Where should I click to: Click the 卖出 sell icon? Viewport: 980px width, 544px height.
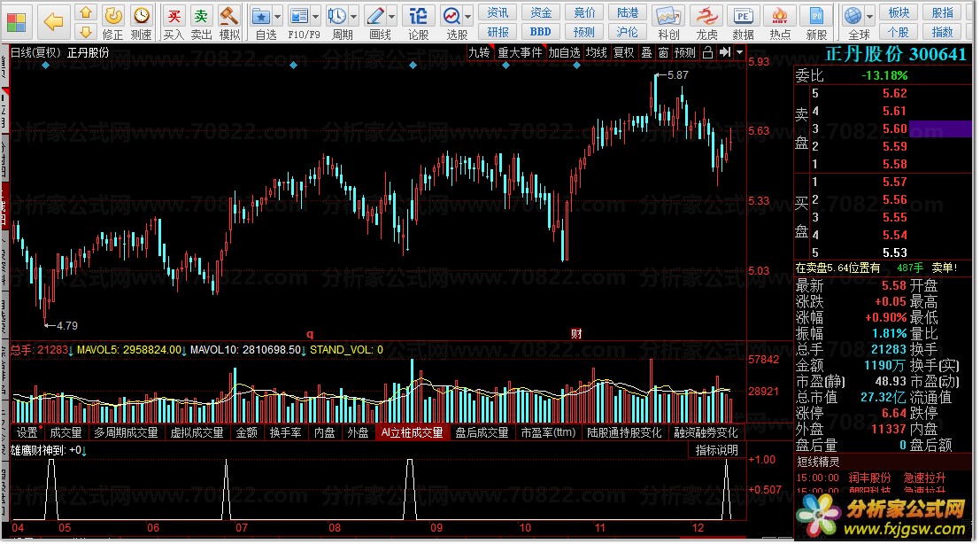click(x=201, y=22)
